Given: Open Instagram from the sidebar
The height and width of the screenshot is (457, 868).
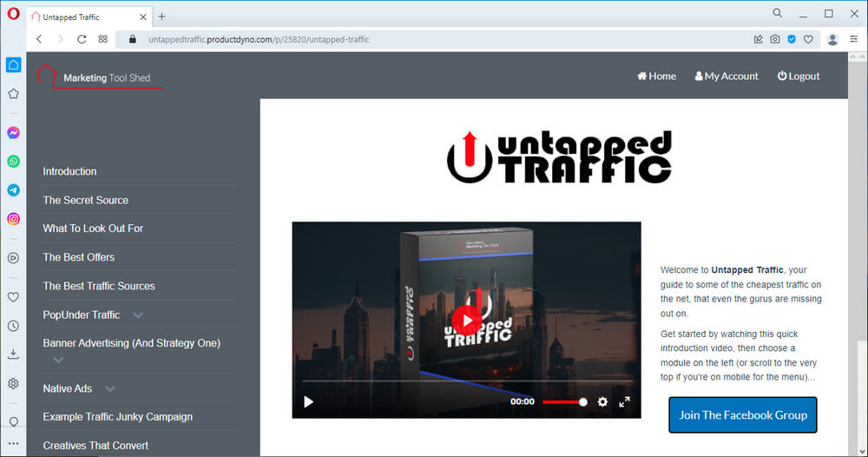Looking at the screenshot, I should [x=13, y=219].
